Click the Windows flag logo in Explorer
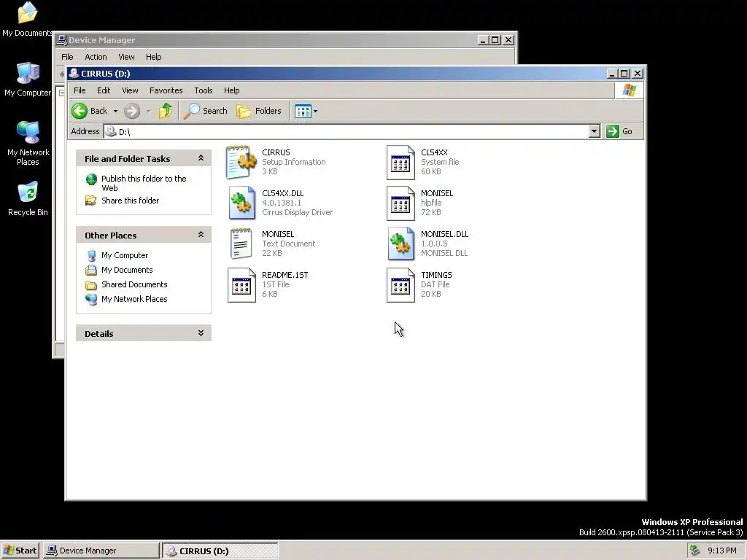The height and width of the screenshot is (560, 747). click(629, 90)
